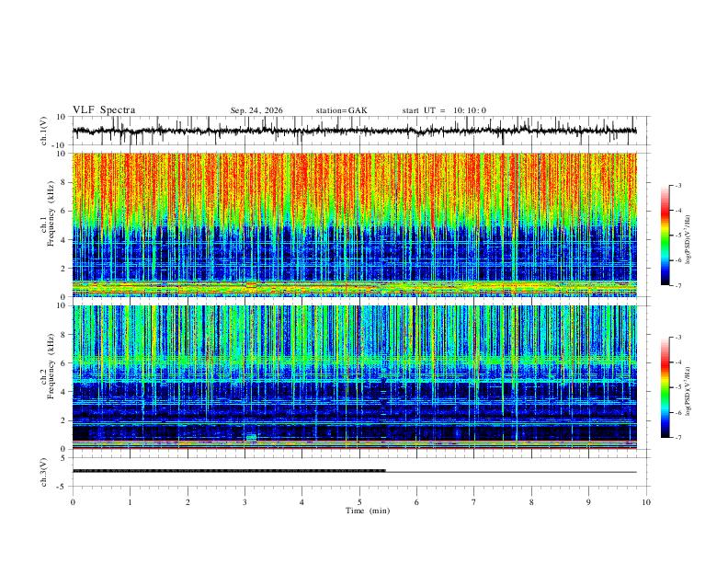Image resolution: width=728 pixels, height=563 pixels.
Task: Click the ch.1 PSD color bar
Action: [665, 236]
